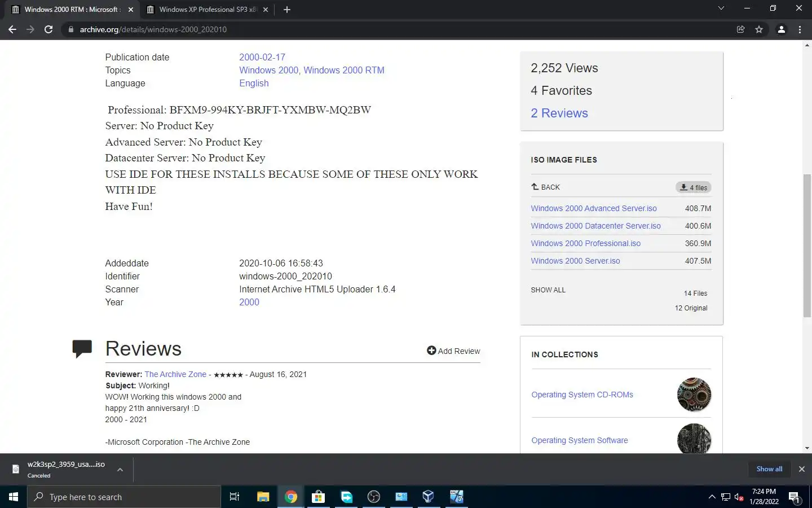Switch to Windows XP Professional SP3 tab
The image size is (812, 508).
click(208, 10)
